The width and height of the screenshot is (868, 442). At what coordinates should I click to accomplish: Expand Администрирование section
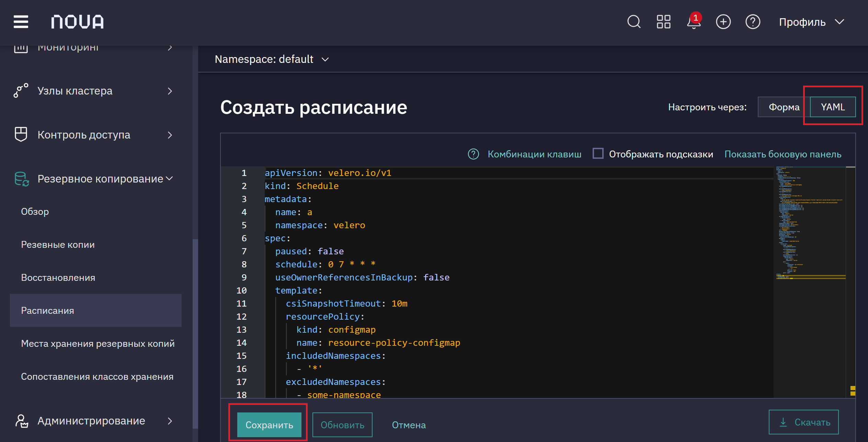[93, 421]
